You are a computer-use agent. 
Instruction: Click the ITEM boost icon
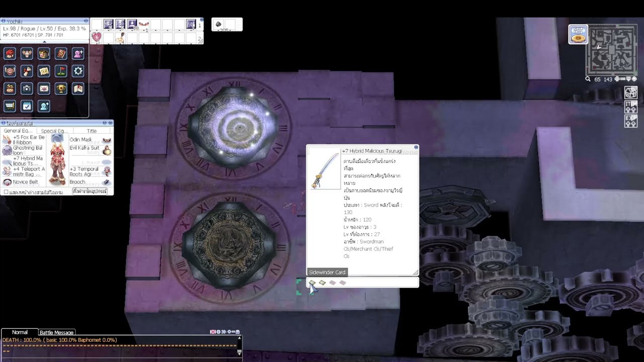[x=631, y=107]
